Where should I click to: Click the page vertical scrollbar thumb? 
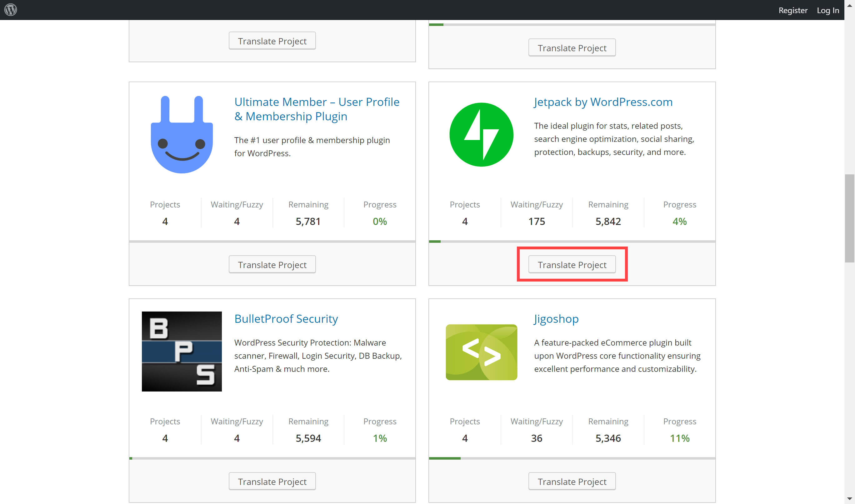tap(849, 218)
